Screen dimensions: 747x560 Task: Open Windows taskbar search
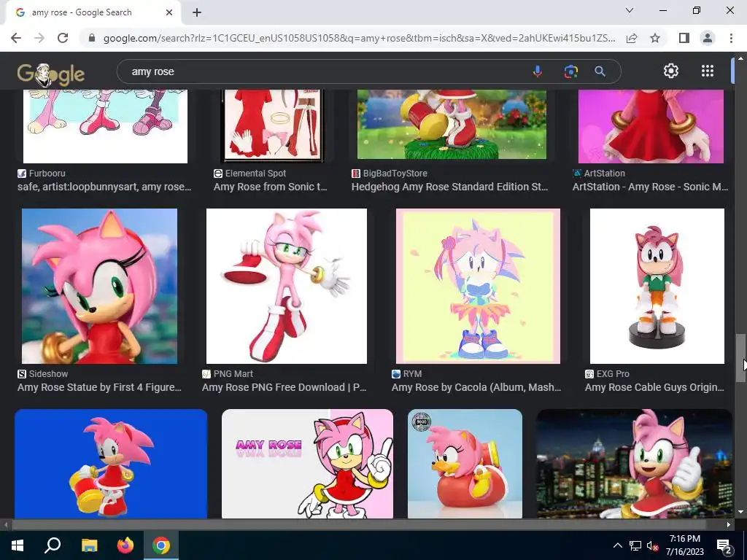[x=53, y=545]
